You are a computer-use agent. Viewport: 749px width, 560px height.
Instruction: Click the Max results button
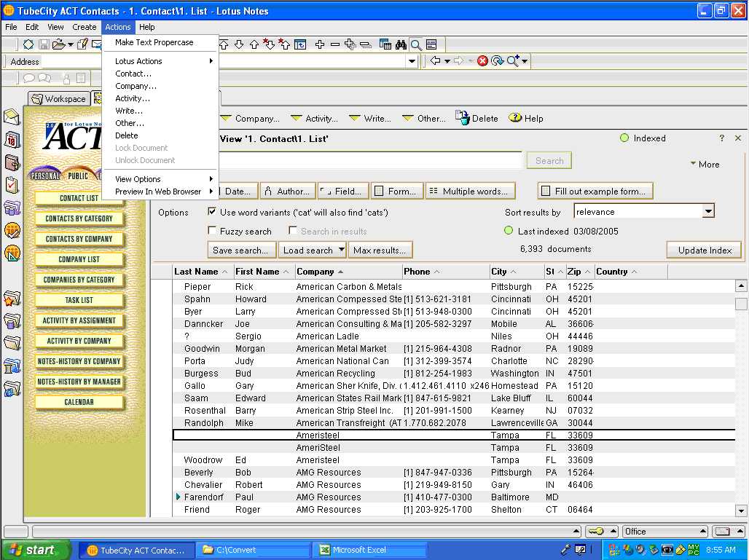(x=380, y=250)
